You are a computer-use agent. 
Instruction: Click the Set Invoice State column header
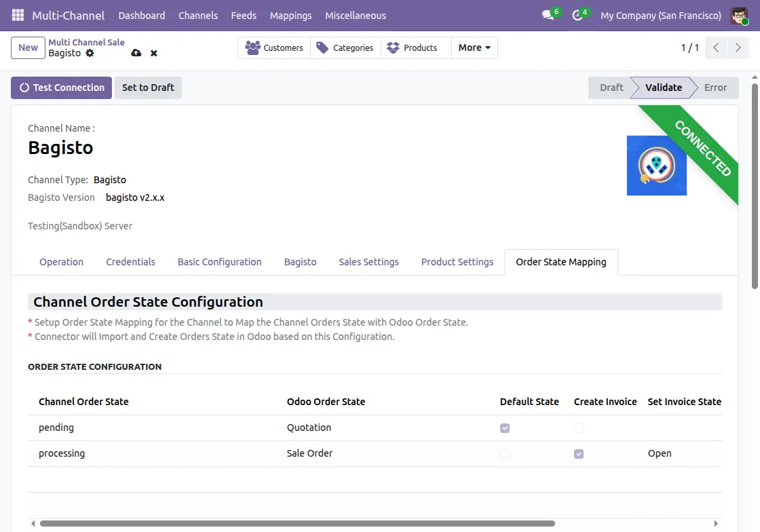(x=685, y=402)
